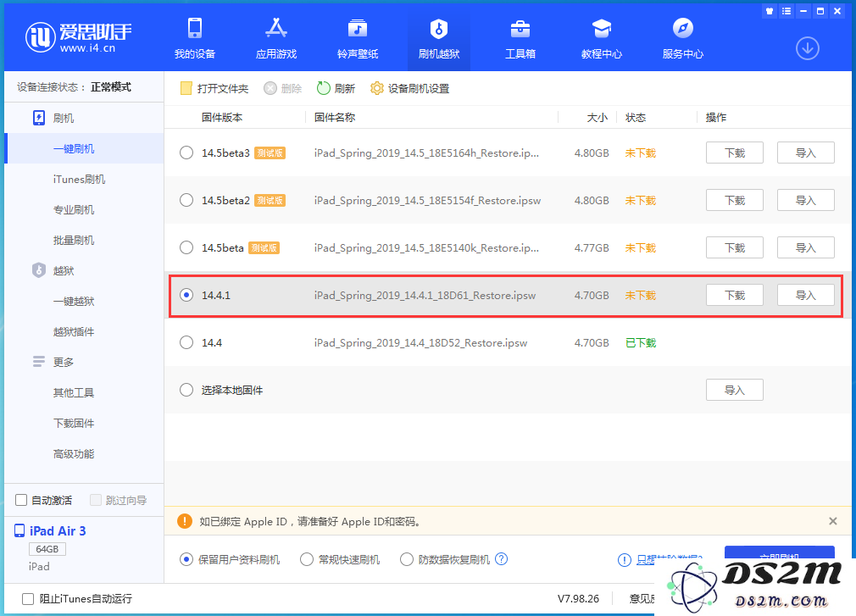Screen dimensions: 856x616
Task: Import firmware for the 14.5beta2 row
Action: (806, 200)
